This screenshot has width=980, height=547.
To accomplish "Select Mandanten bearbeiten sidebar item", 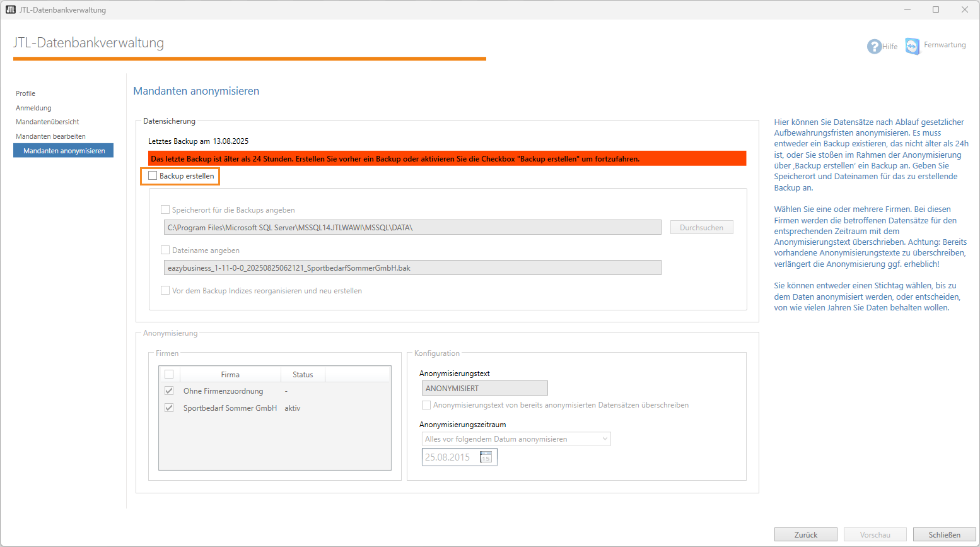I will (x=50, y=136).
